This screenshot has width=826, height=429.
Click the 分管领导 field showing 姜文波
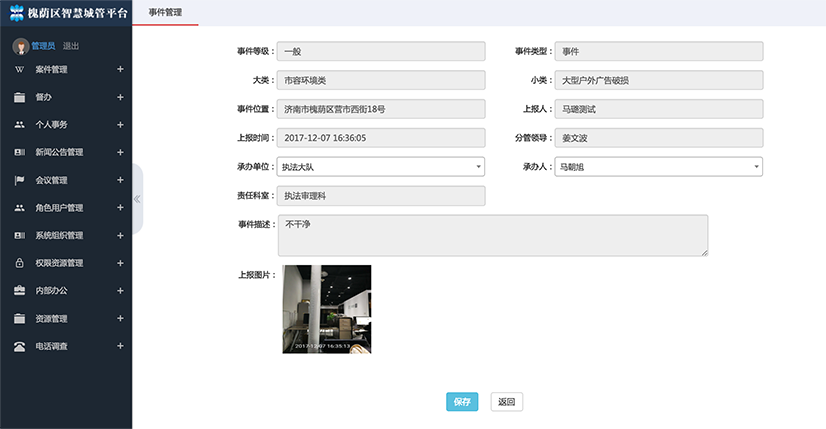(x=658, y=138)
